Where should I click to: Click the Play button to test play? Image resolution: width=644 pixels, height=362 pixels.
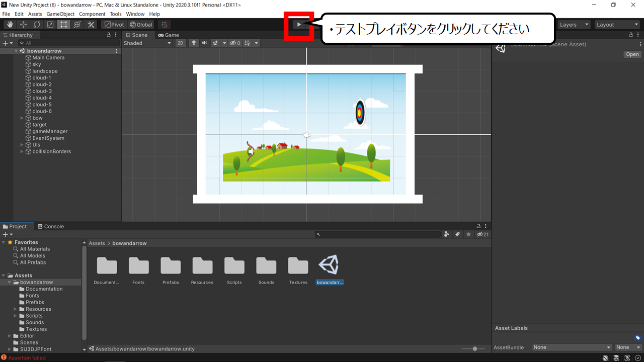pyautogui.click(x=299, y=25)
